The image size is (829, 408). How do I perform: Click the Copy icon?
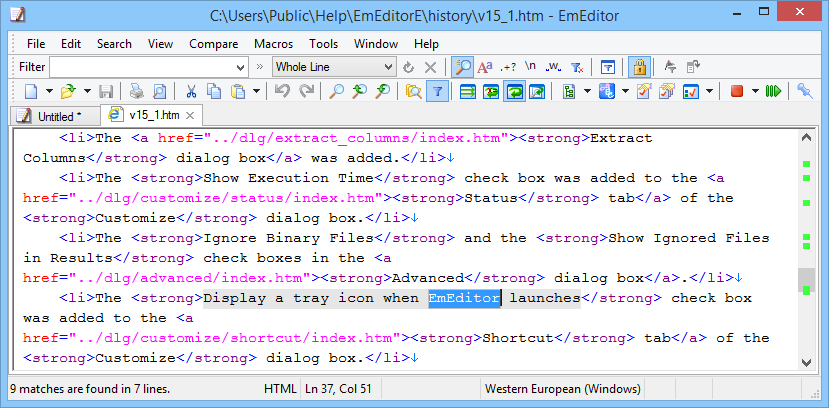(x=214, y=91)
